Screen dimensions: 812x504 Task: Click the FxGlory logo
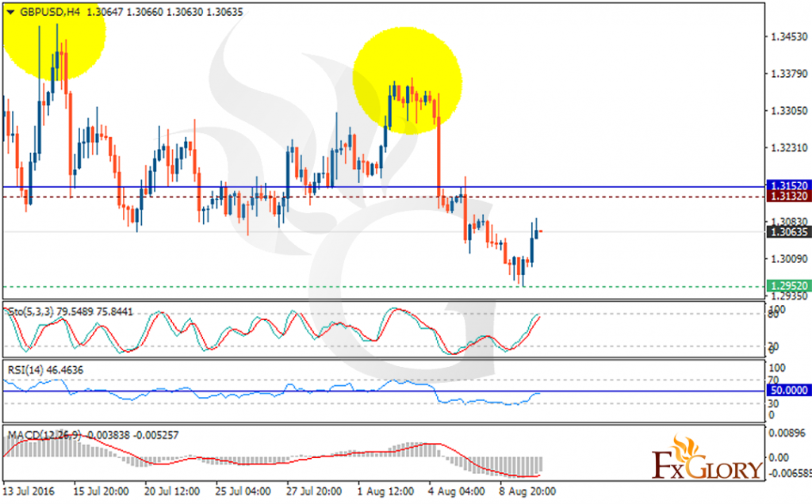pyautogui.click(x=707, y=458)
